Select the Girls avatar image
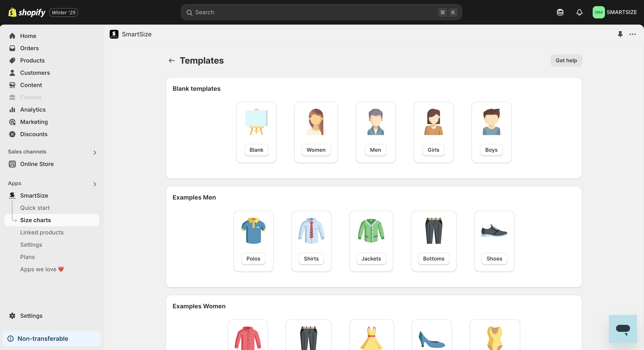The image size is (644, 350). coord(433,122)
